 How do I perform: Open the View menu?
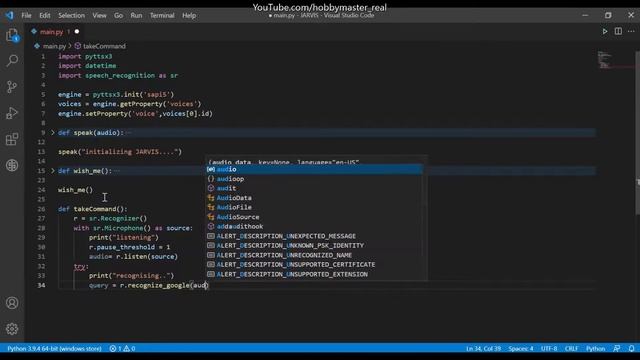(x=99, y=16)
